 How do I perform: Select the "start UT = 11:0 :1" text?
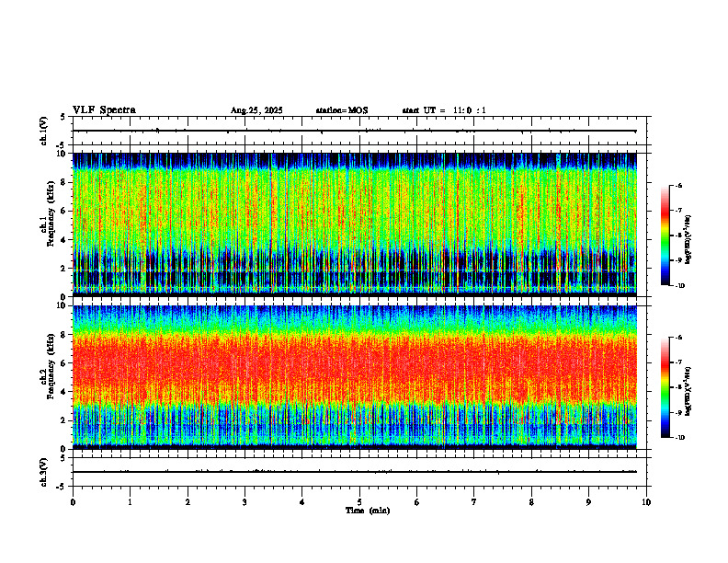pos(444,110)
